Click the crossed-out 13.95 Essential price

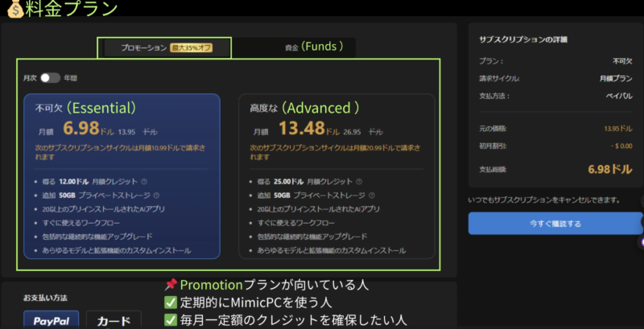[126, 132]
